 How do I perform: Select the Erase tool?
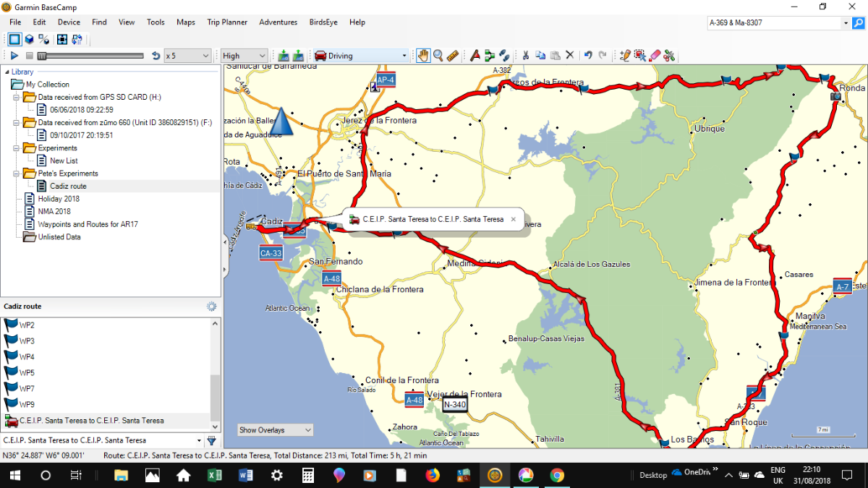655,56
